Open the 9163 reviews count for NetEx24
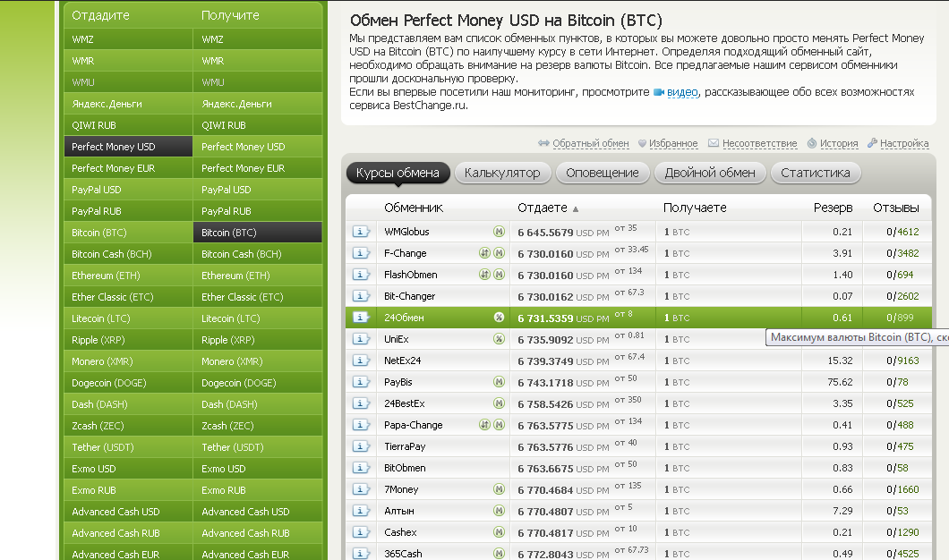Screen dimensions: 949x560 [x=908, y=361]
